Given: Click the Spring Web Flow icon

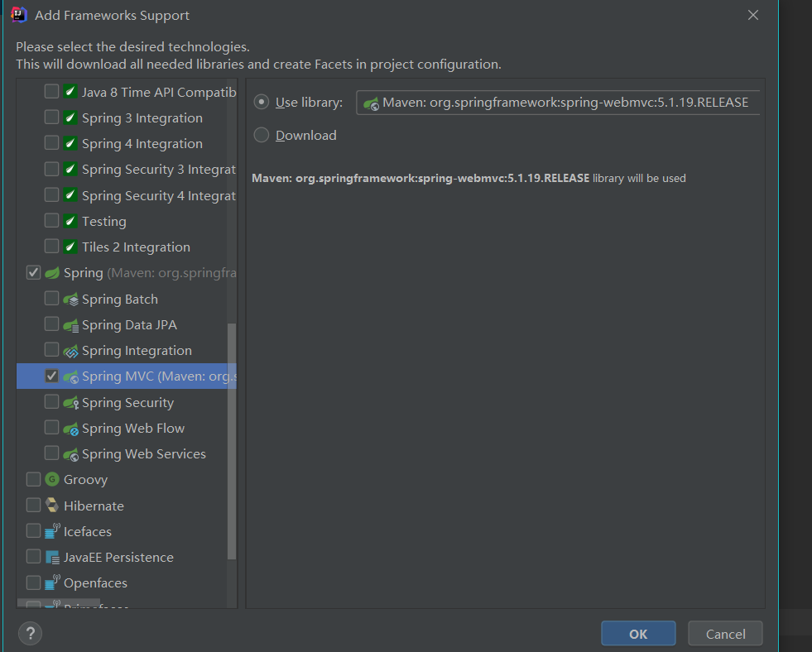Looking at the screenshot, I should tap(71, 429).
